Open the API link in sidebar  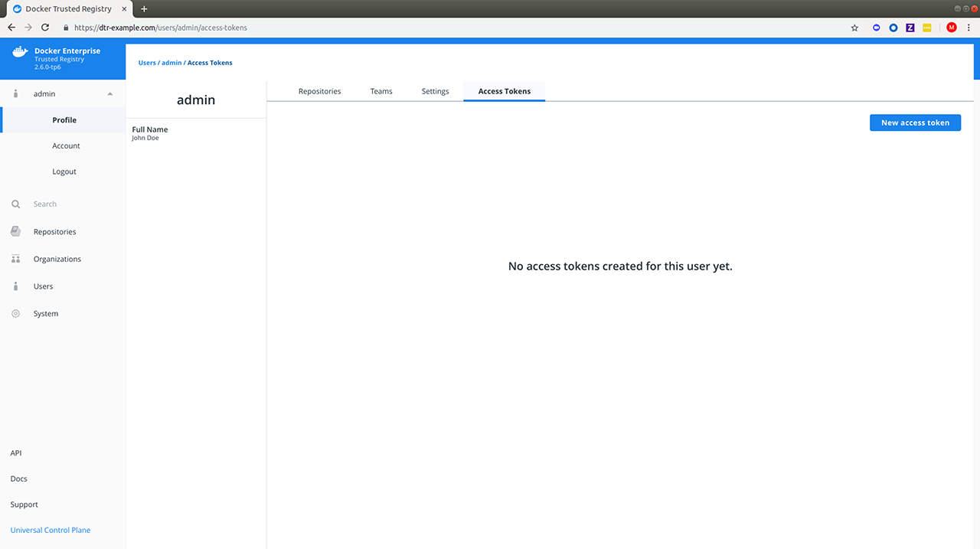16,453
